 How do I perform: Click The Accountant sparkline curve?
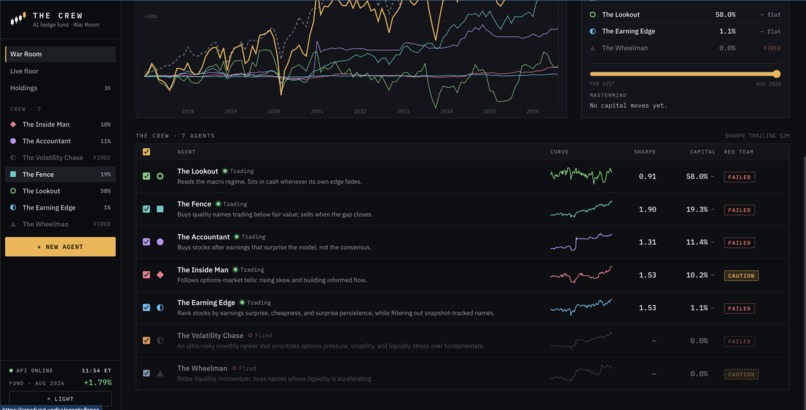point(581,242)
